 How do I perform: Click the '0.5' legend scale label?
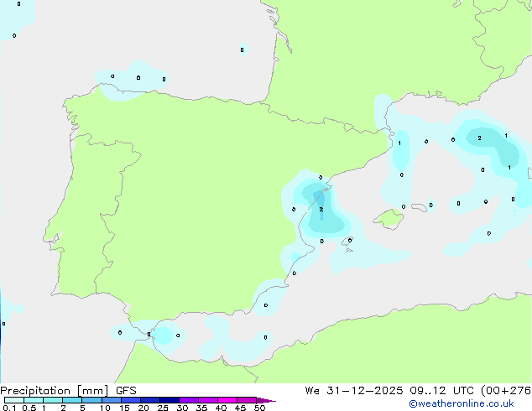tap(29, 408)
